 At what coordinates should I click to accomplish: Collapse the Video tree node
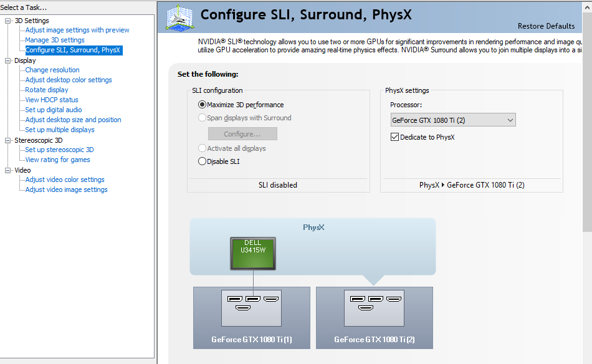coord(7,170)
